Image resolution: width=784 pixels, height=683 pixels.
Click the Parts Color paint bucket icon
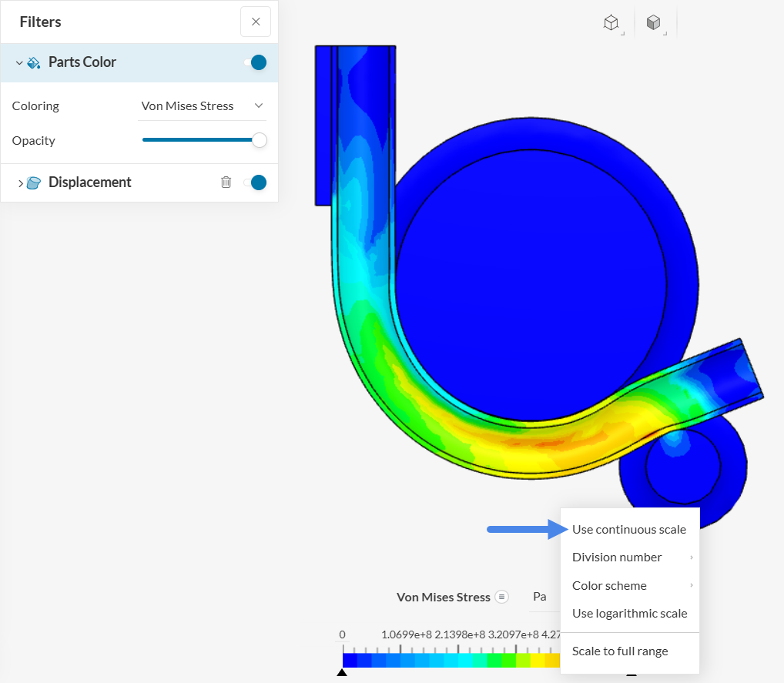click(x=34, y=62)
